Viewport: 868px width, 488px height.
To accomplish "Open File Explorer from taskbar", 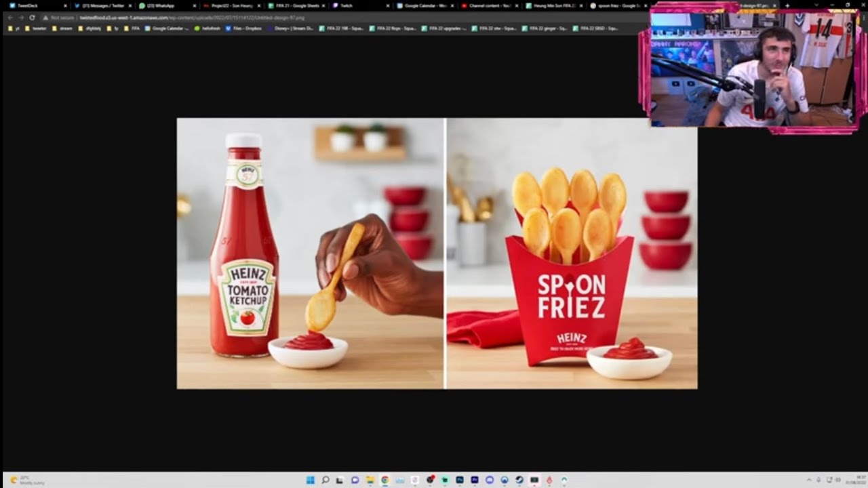I will 370,480.
